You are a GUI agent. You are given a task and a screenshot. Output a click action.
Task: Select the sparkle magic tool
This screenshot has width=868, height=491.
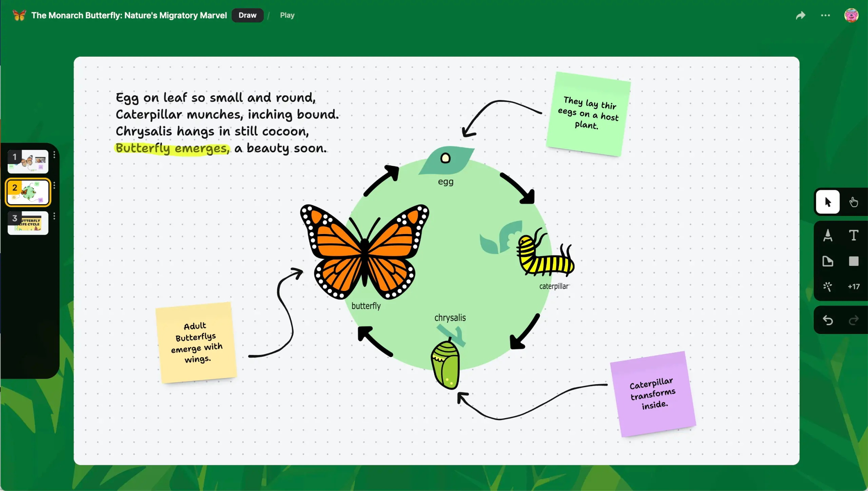(x=828, y=287)
